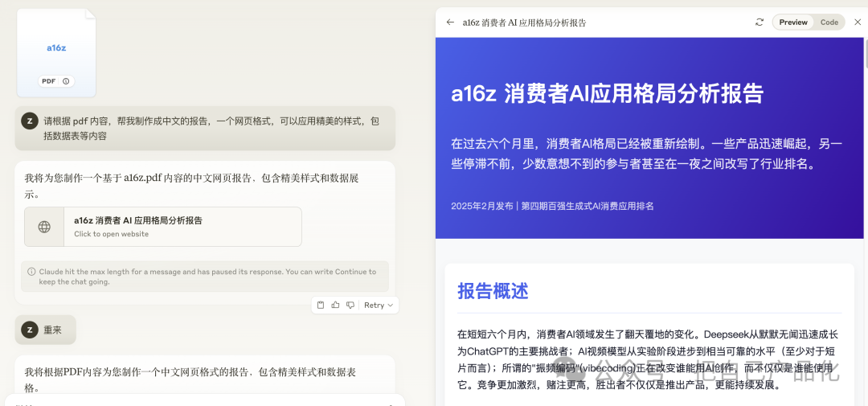The image size is (868, 406).
Task: Open the Retry dropdown
Action: point(379,306)
